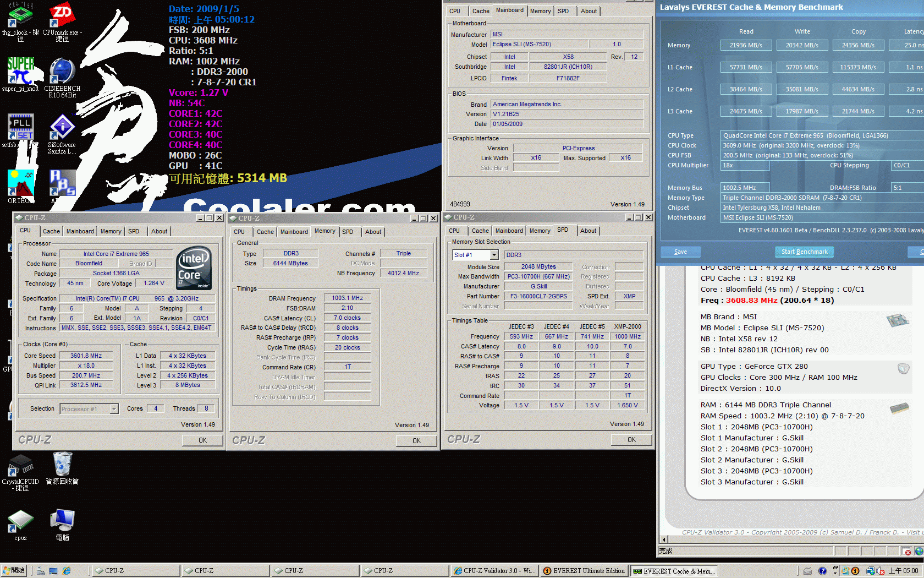
Task: Launch the cpuz desktop icon
Action: pyautogui.click(x=20, y=525)
